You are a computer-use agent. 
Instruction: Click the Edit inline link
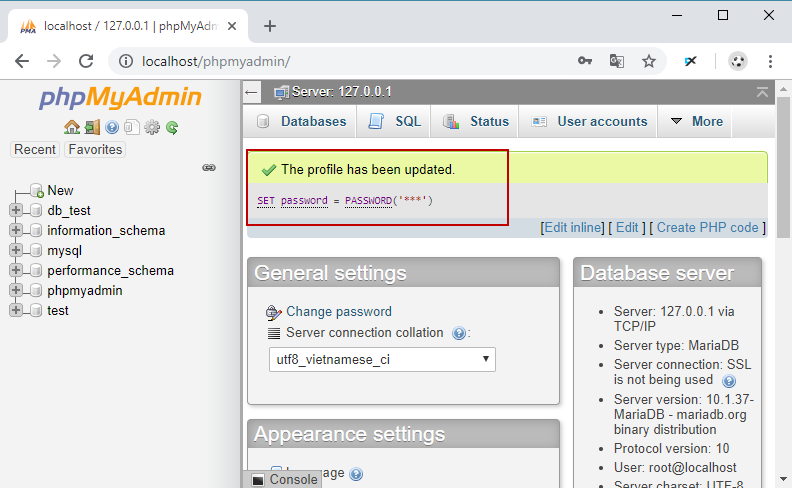pyautogui.click(x=572, y=228)
